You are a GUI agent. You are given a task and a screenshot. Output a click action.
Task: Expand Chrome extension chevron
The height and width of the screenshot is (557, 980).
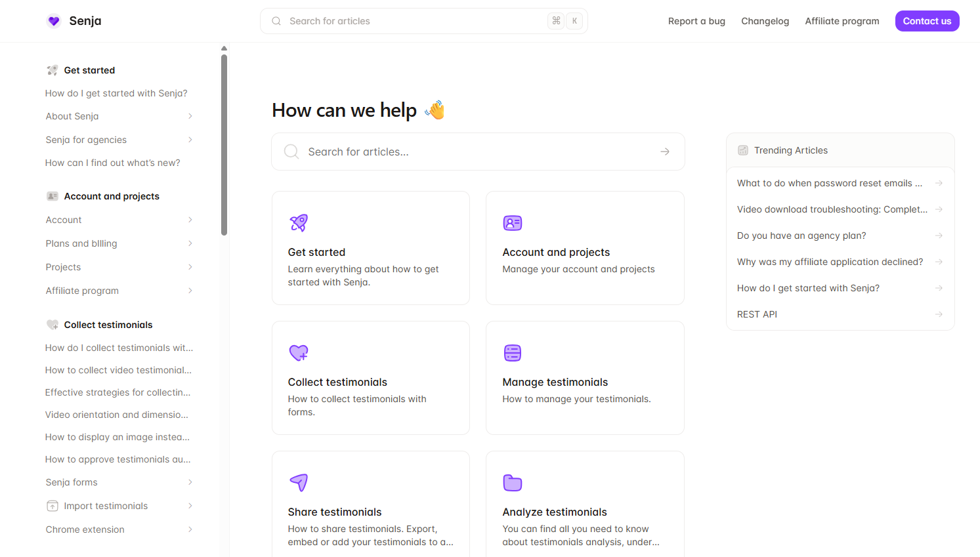tap(190, 529)
